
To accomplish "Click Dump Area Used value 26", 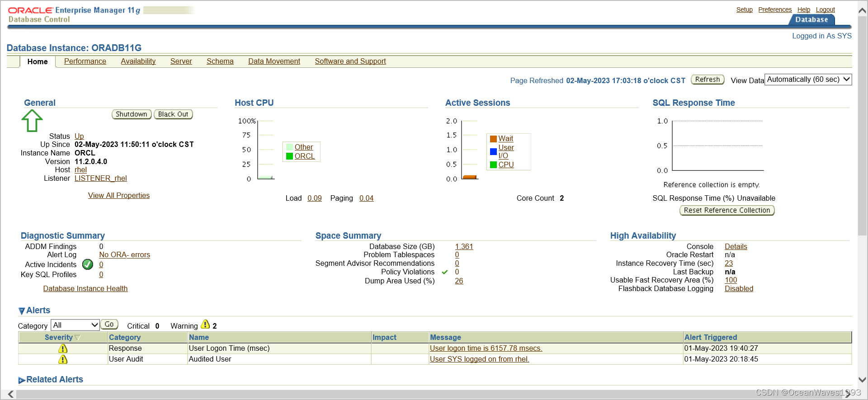I will coord(459,281).
